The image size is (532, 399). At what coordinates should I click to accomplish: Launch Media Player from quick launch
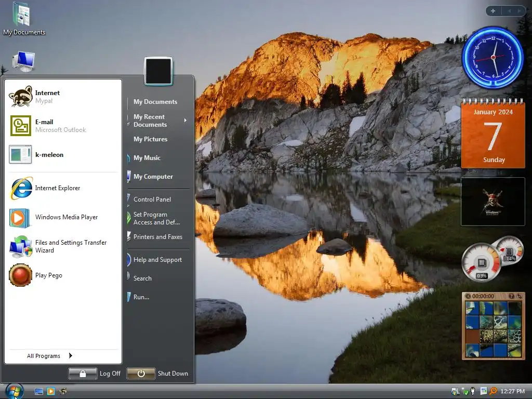click(51, 392)
